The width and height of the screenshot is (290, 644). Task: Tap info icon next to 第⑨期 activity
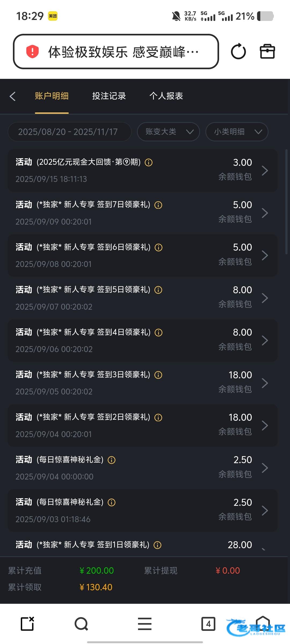click(148, 163)
